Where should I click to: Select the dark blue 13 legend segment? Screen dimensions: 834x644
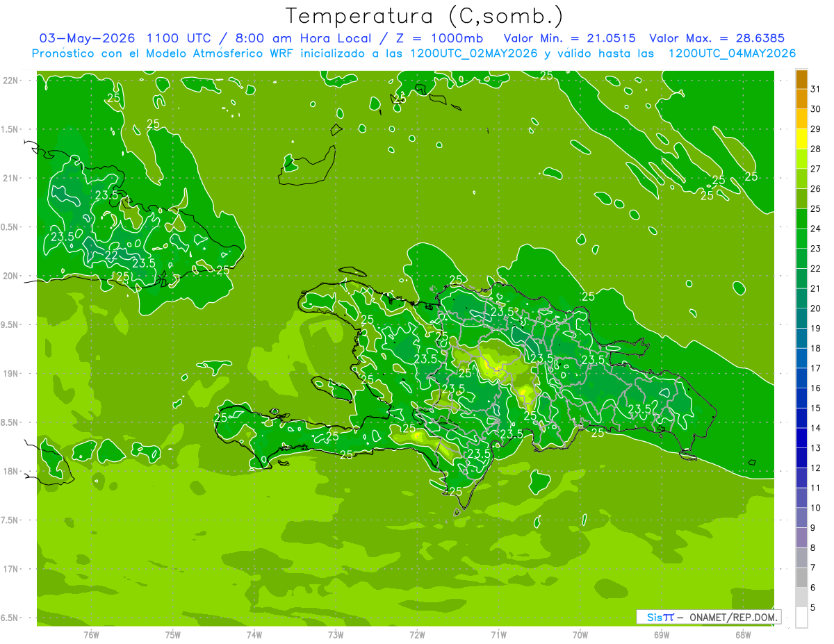point(801,438)
